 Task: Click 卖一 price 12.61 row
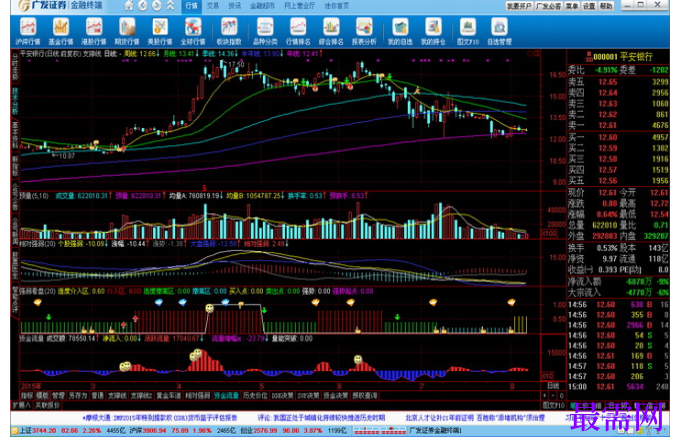point(618,125)
